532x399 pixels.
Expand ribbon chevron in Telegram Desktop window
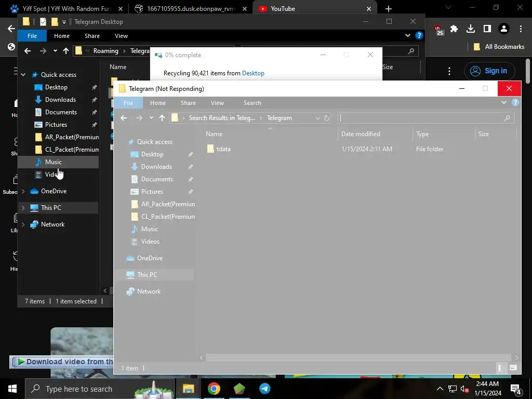(408, 35)
